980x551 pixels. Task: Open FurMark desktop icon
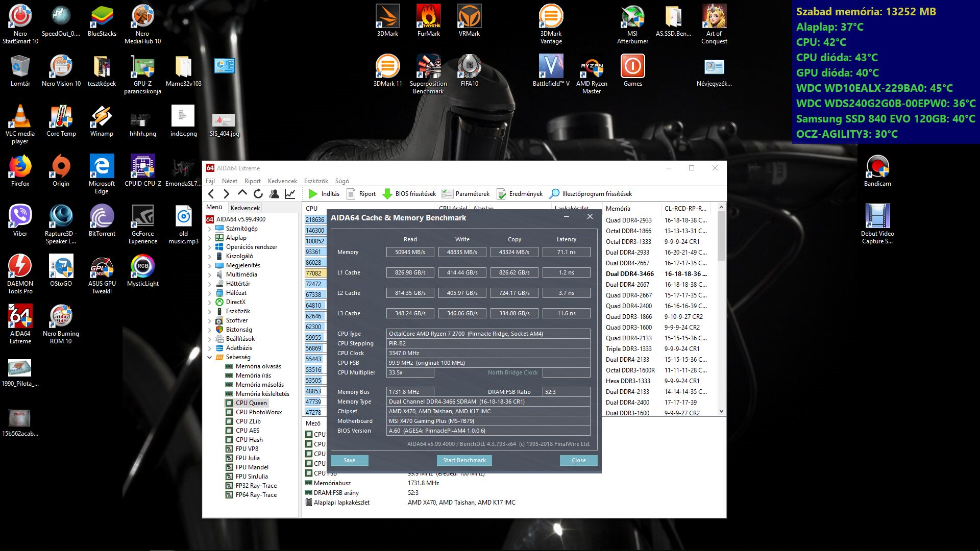pos(428,21)
